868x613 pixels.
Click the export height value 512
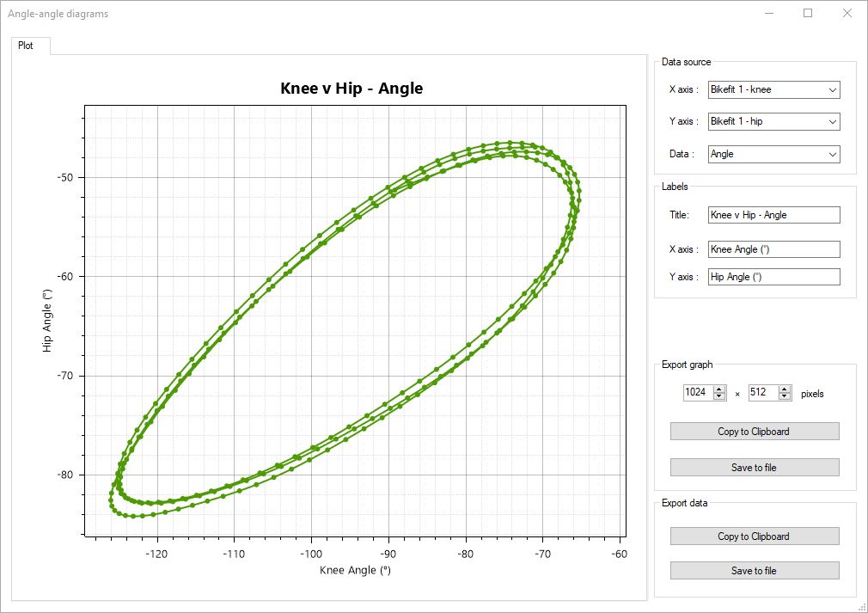click(x=761, y=393)
